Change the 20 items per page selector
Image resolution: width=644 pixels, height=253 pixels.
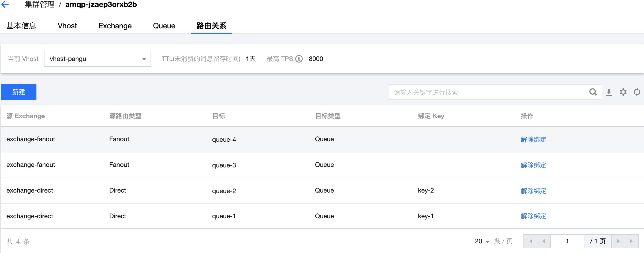coord(482,241)
